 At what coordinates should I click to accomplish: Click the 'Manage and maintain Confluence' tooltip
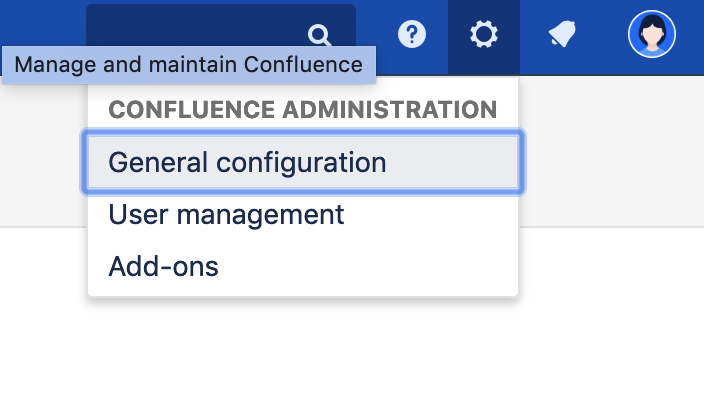coord(188,65)
